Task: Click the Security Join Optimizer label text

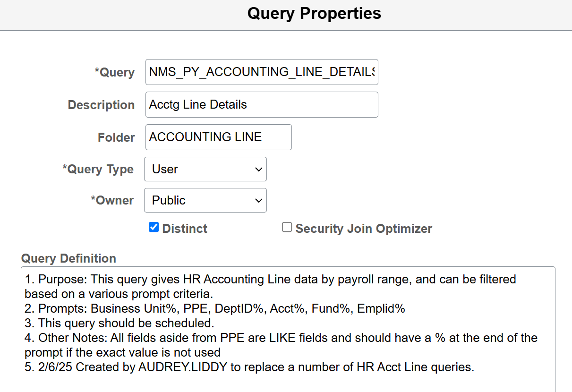Action: pos(364,229)
